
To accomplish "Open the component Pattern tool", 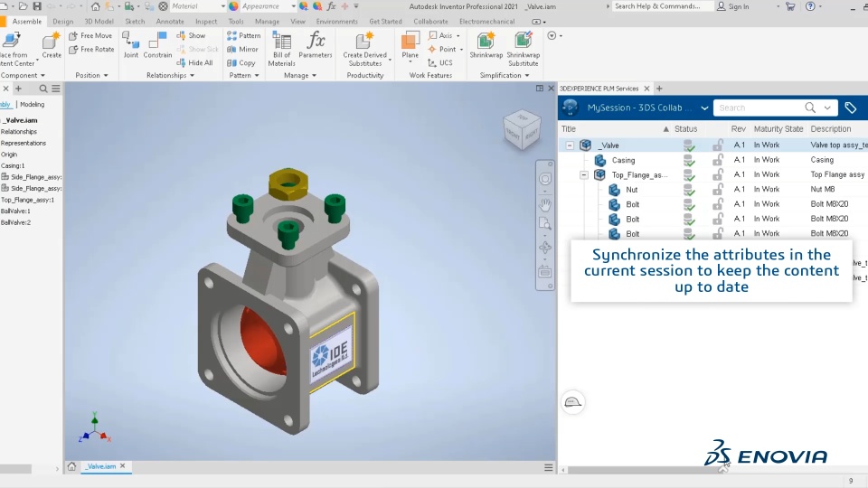I will click(x=243, y=35).
